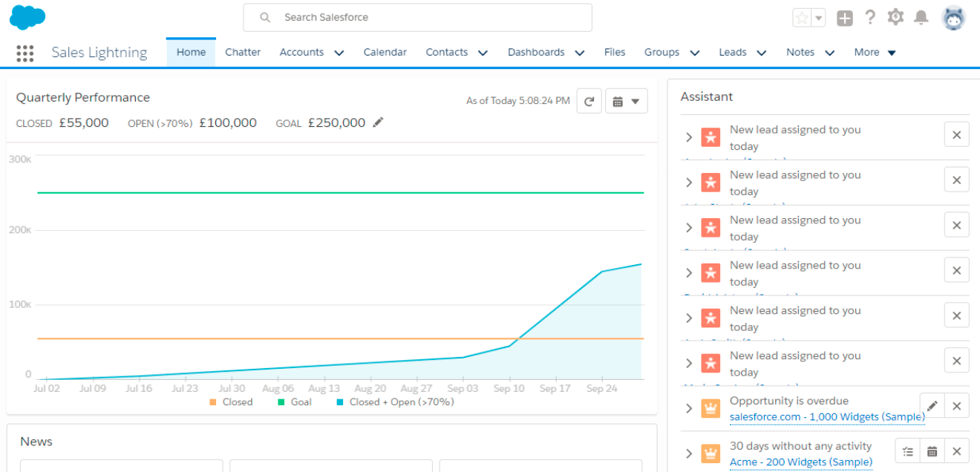Open the Dashboards tab dropdown chevron
Image resolution: width=980 pixels, height=472 pixels.
point(580,53)
